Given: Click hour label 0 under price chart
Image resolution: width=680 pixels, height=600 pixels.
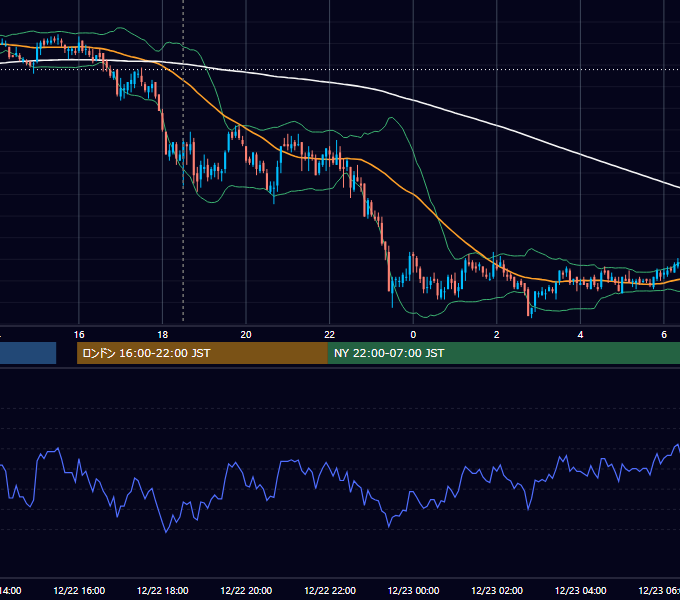Looking at the screenshot, I should (413, 335).
